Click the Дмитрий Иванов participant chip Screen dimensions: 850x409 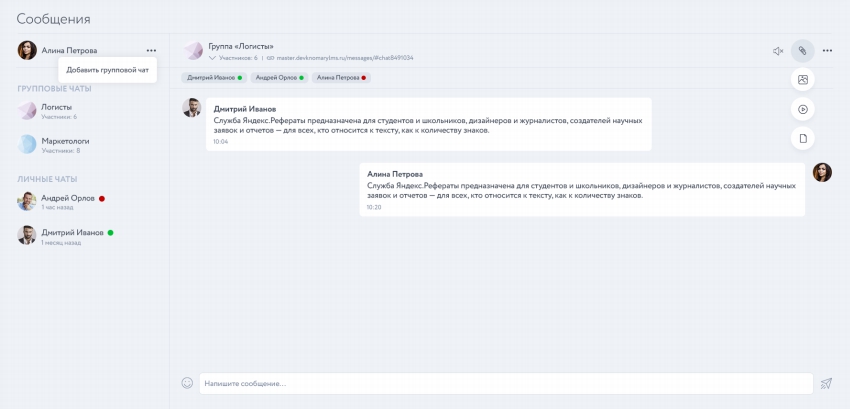tap(213, 77)
